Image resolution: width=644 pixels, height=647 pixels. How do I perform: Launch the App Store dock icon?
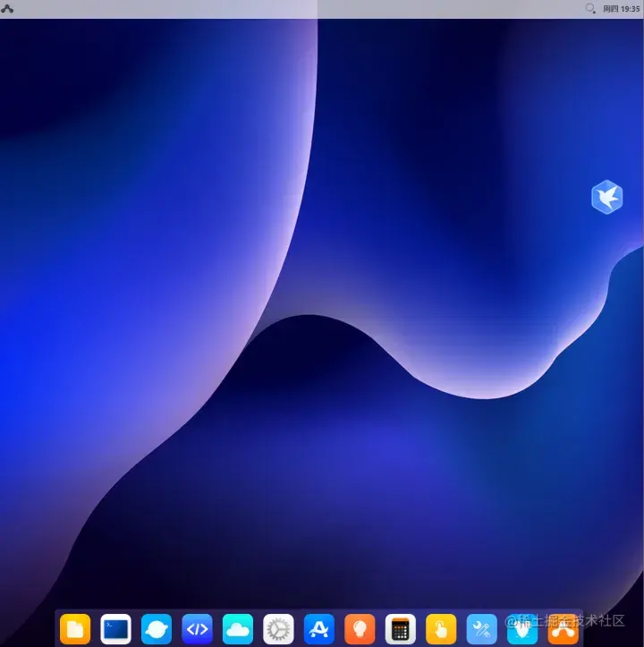point(319,629)
